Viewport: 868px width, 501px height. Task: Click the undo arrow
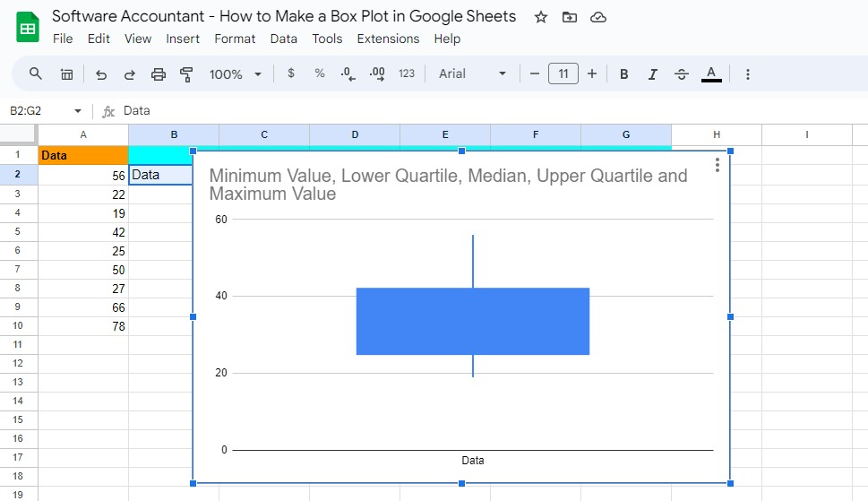[x=100, y=74]
